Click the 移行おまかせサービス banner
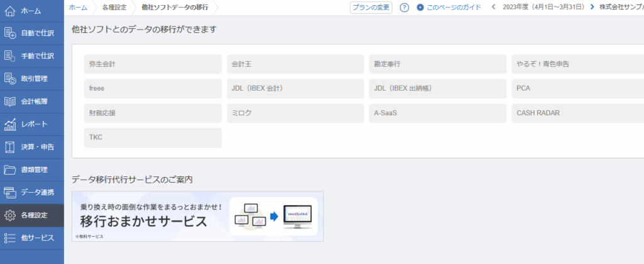644x264 pixels. 197,216
